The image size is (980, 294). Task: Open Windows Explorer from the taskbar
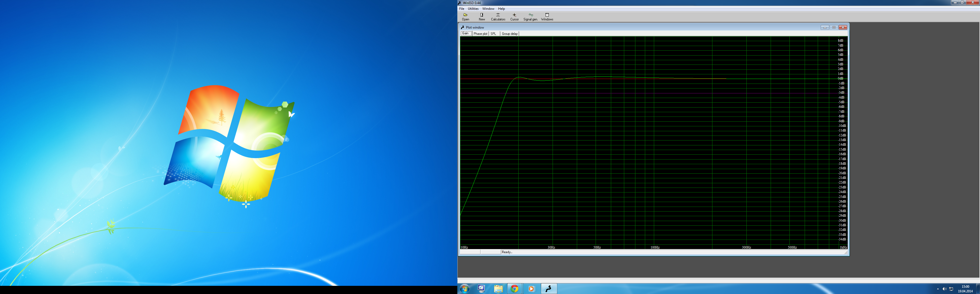498,289
